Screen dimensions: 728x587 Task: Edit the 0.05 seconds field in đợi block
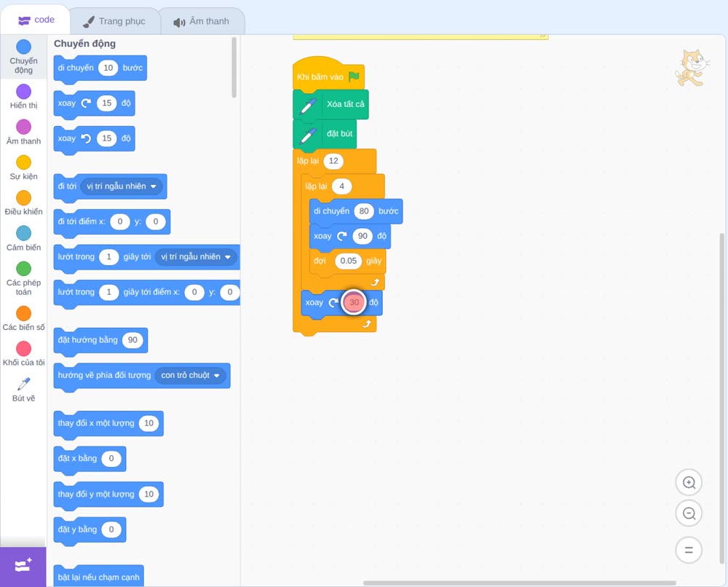tap(348, 261)
